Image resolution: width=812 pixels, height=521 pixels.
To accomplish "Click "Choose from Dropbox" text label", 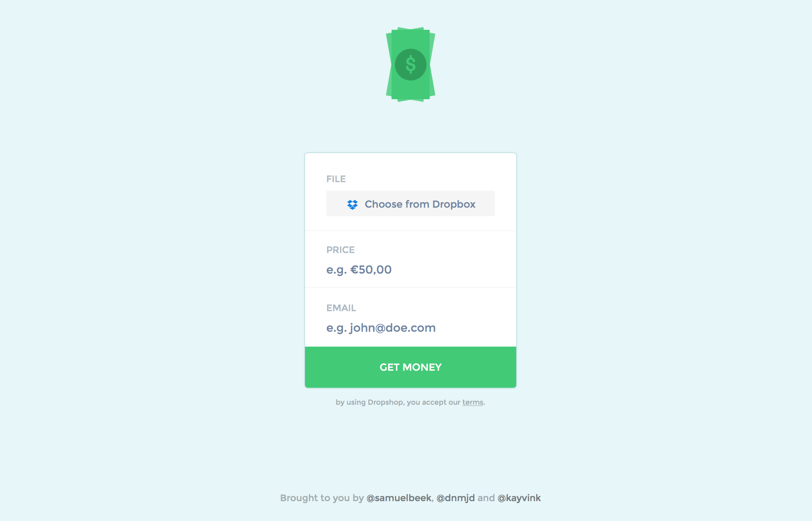I will pos(420,204).
